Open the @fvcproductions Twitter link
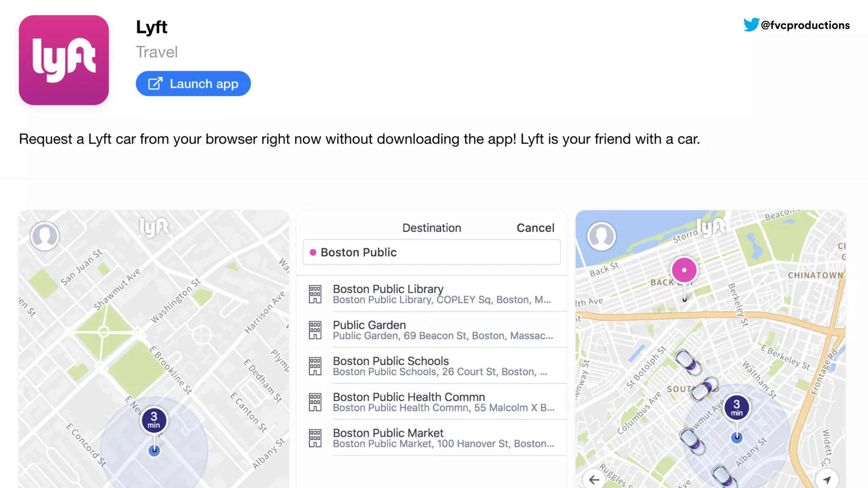868x488 pixels. pyautogui.click(x=805, y=25)
